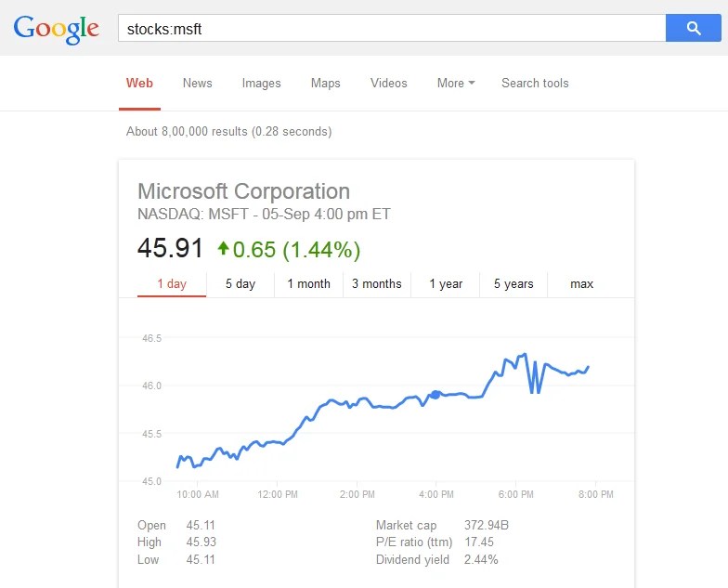Click the Google logo
The width and height of the screenshot is (728, 588).
[56, 29]
